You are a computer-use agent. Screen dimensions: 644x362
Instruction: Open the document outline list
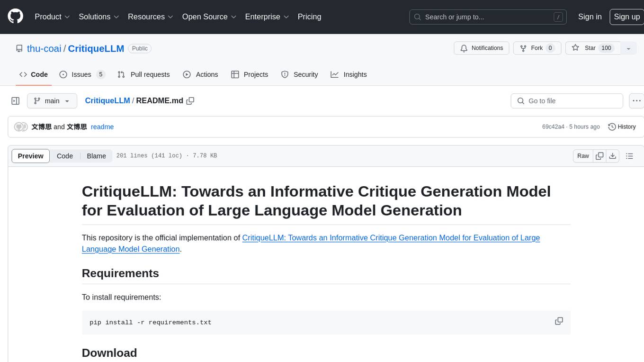(629, 156)
